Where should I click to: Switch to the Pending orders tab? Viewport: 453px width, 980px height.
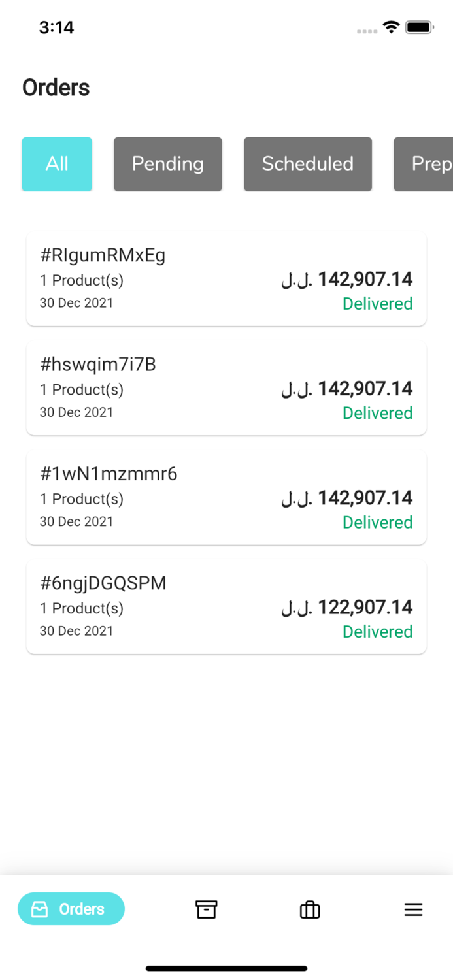(167, 164)
